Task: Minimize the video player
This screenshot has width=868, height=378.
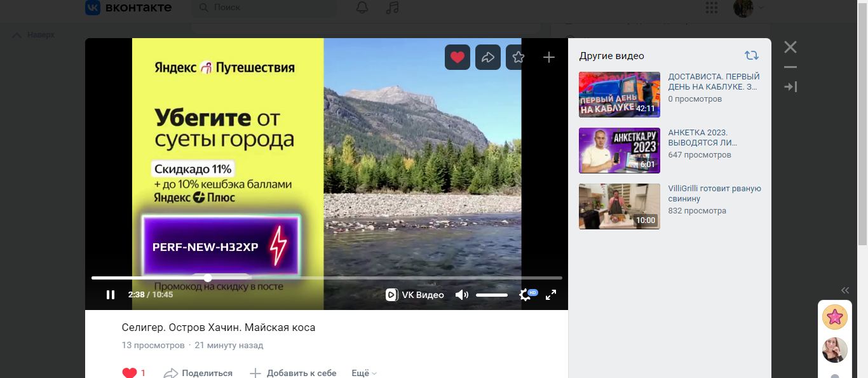Action: (x=790, y=67)
